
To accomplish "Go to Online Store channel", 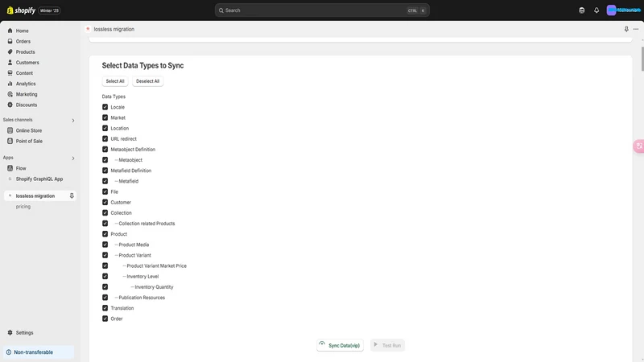I will coord(29,130).
